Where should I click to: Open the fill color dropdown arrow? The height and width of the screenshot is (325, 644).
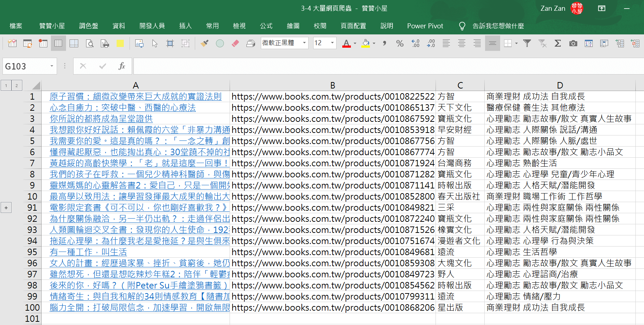click(x=374, y=43)
